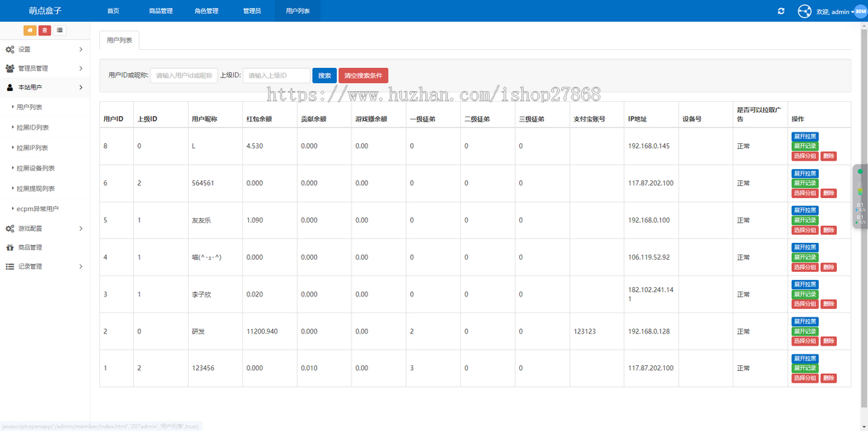
Task: Click 展开记录 for user 564561
Action: click(804, 183)
